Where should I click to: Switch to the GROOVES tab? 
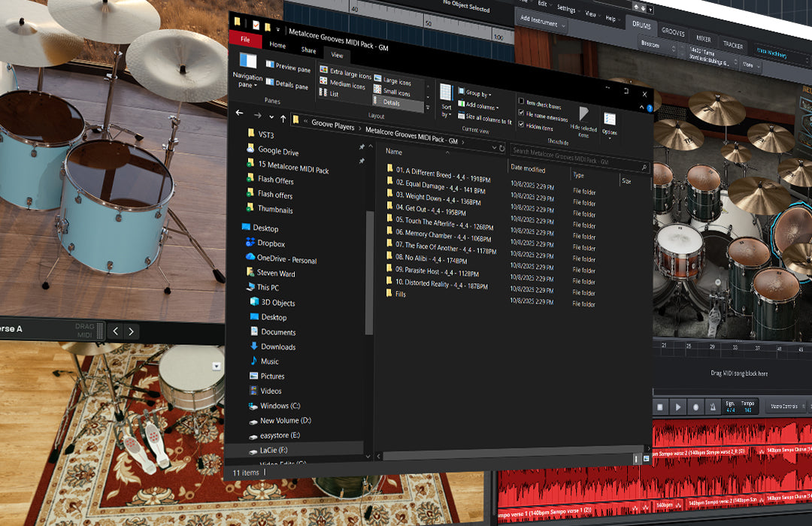(x=673, y=32)
